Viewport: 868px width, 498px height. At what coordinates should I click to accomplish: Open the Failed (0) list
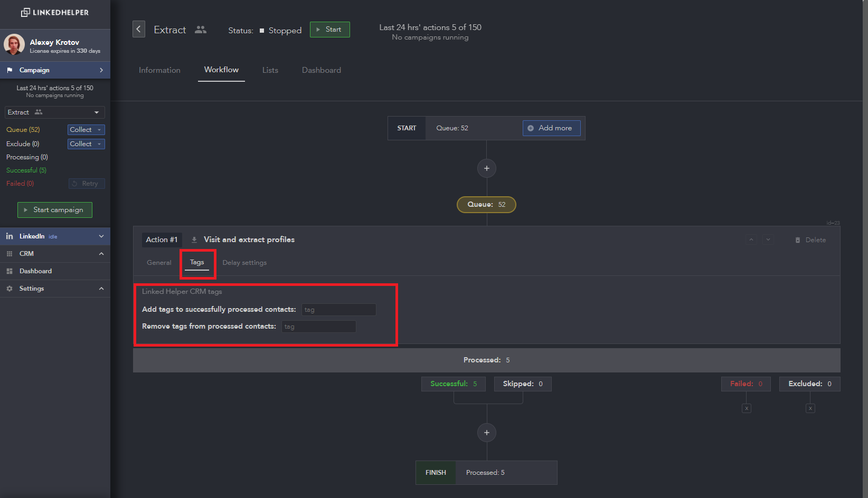pyautogui.click(x=20, y=184)
